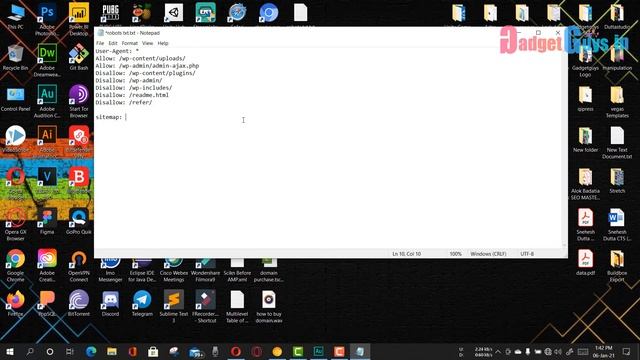Click the 'User-Agent: *' line
Viewport: 640px width, 360px height.
coord(117,51)
